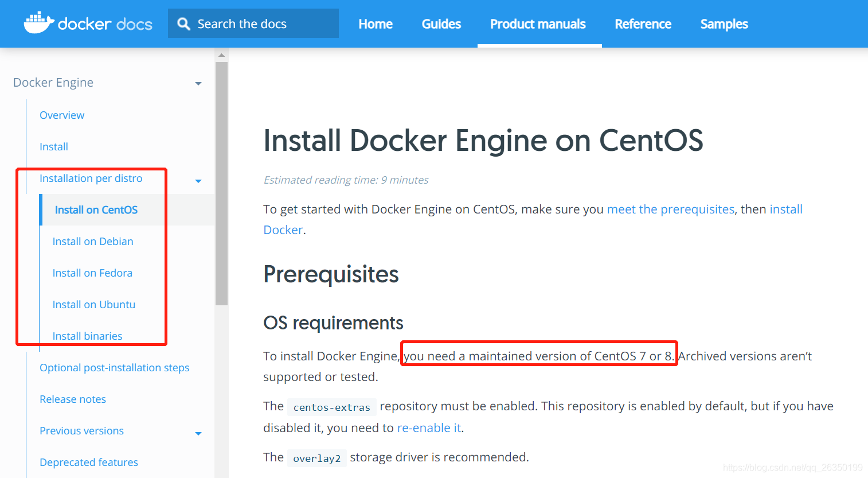This screenshot has height=478, width=868.
Task: Follow the meet the prerequisites link
Action: 671,209
